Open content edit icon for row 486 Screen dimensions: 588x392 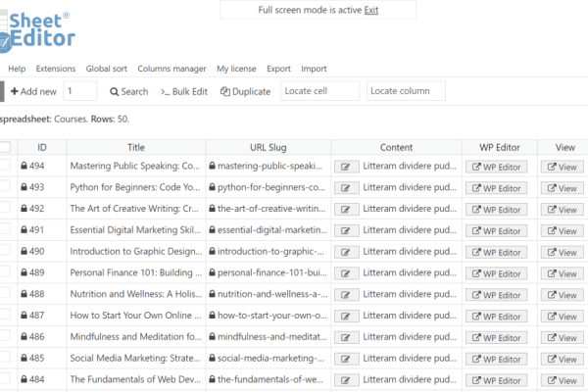coord(346,338)
